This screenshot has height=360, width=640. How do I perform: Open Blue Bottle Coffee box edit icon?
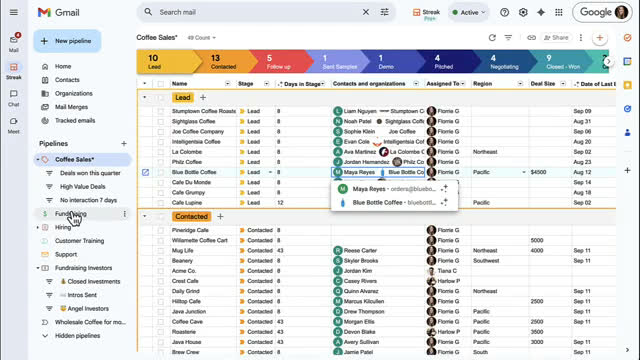pos(145,172)
